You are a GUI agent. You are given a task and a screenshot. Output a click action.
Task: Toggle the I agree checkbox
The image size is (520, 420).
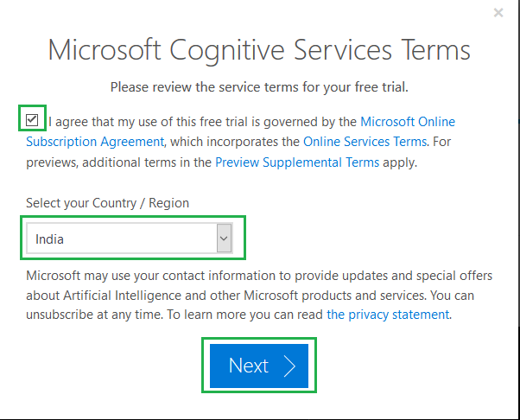32,119
